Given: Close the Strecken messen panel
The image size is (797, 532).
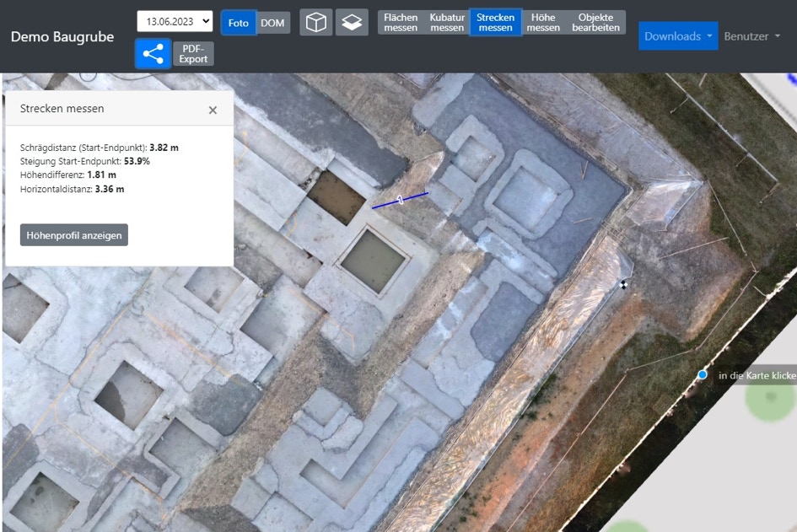Looking at the screenshot, I should pos(213,110).
